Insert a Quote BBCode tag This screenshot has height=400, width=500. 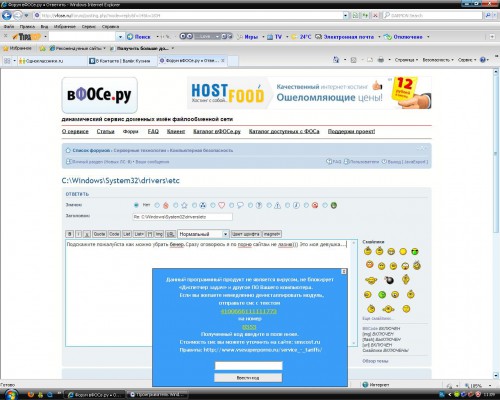pyautogui.click(x=99, y=234)
